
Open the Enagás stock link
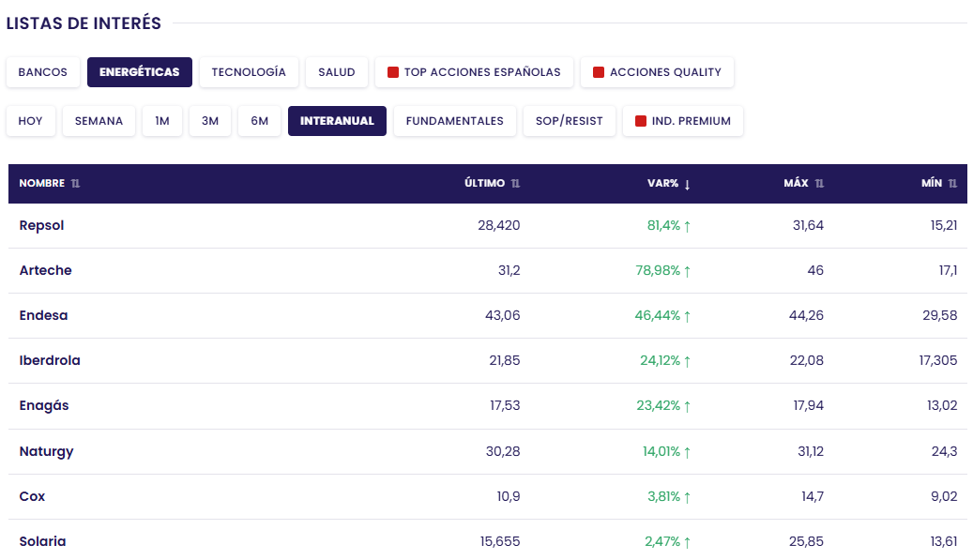pos(44,405)
